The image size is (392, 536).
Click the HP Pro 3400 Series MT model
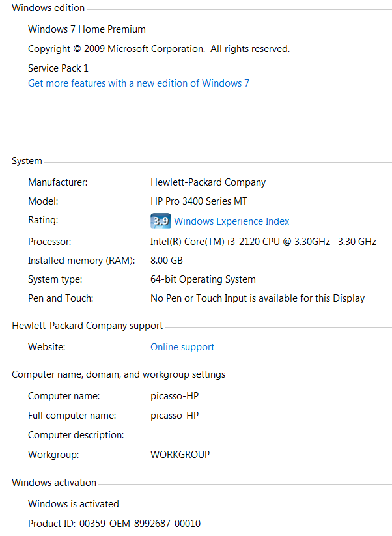pyautogui.click(x=199, y=201)
